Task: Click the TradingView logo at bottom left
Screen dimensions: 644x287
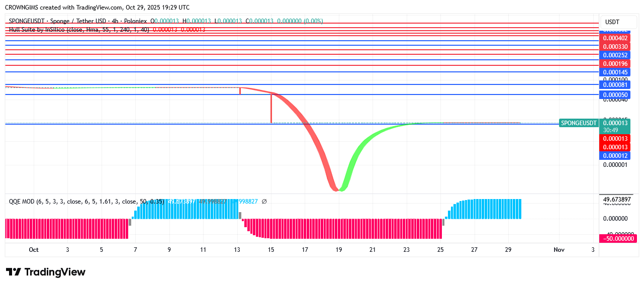Action: coord(46,272)
